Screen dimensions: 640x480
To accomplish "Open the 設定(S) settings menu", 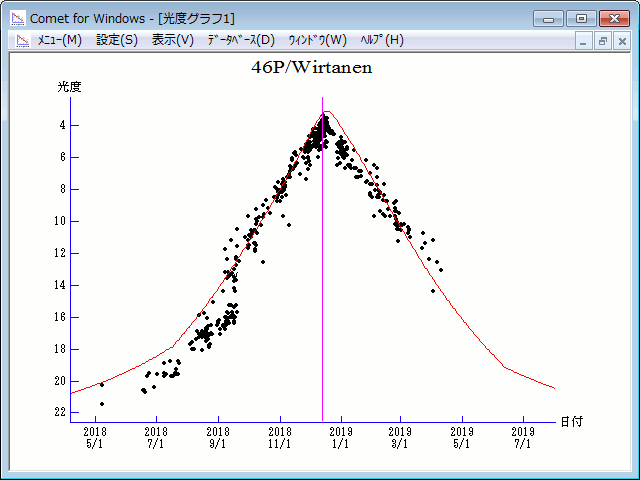I will tap(117, 40).
